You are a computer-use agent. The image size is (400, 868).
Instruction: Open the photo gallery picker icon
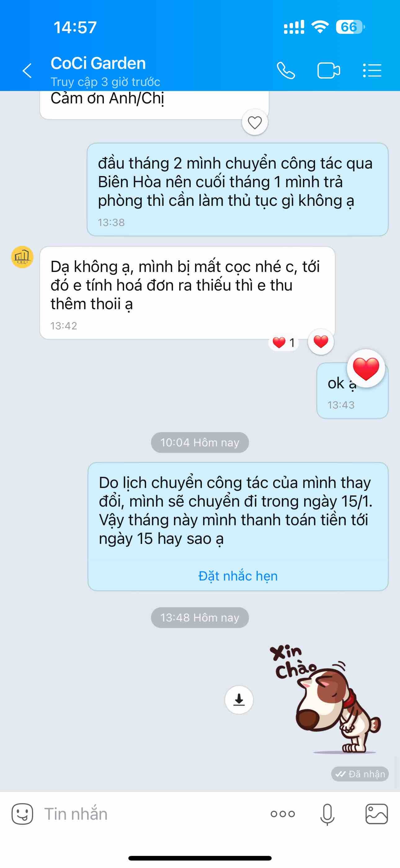tap(376, 814)
